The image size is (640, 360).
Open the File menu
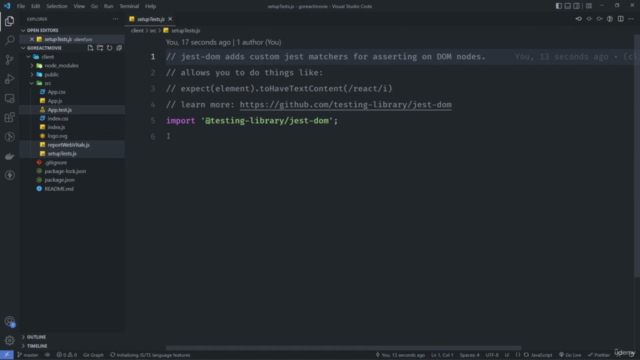click(21, 6)
